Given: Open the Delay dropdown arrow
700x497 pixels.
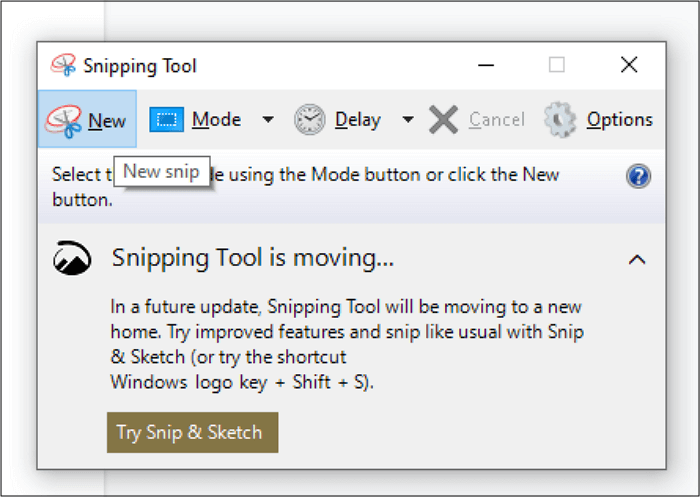Looking at the screenshot, I should click(x=408, y=120).
